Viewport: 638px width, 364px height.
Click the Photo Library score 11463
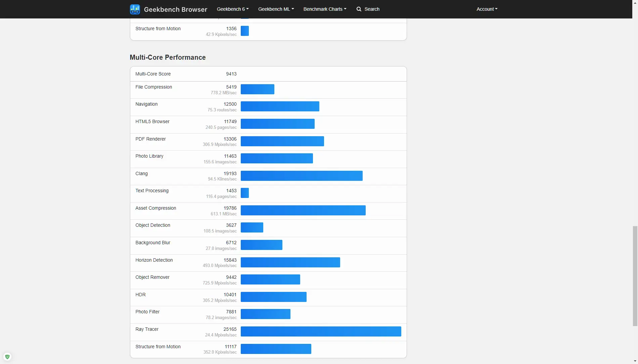coord(230,156)
